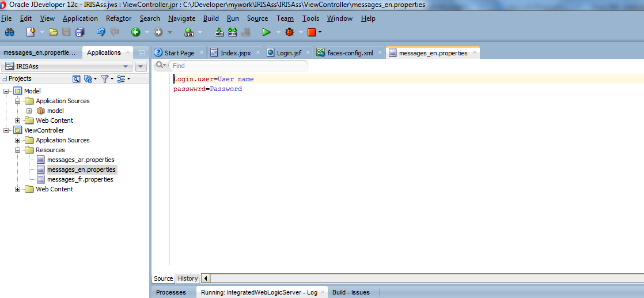This screenshot has height=298, width=644.
Task: Click the Save All toolbar icon
Action: [78, 32]
